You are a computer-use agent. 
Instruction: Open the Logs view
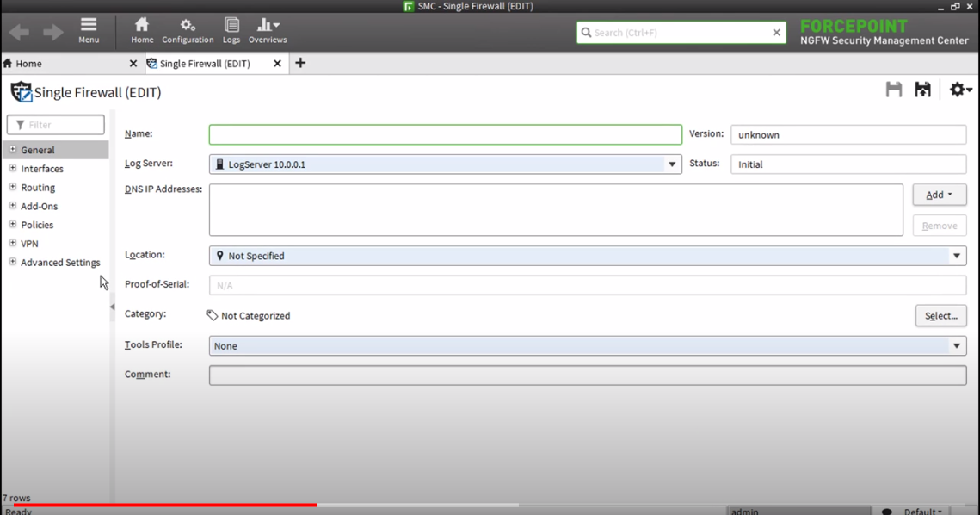[x=231, y=30]
